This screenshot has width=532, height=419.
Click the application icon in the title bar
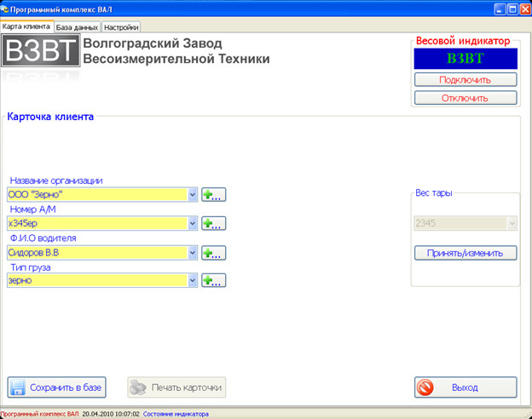(x=4, y=9)
